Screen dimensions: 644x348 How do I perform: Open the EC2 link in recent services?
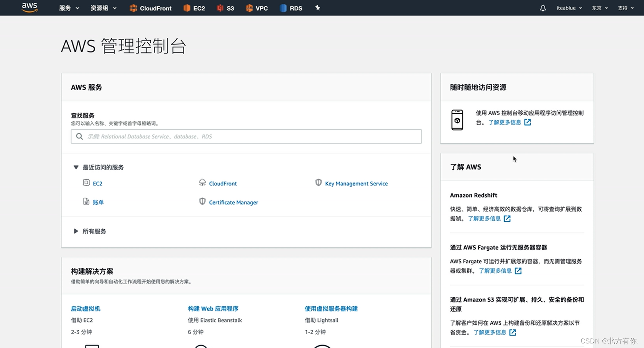(x=98, y=184)
